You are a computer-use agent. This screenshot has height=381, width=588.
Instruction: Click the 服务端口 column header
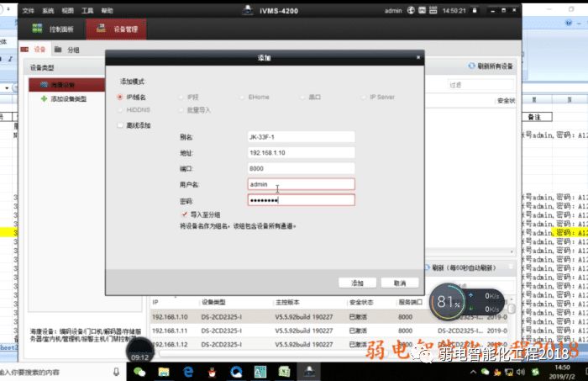click(410, 302)
